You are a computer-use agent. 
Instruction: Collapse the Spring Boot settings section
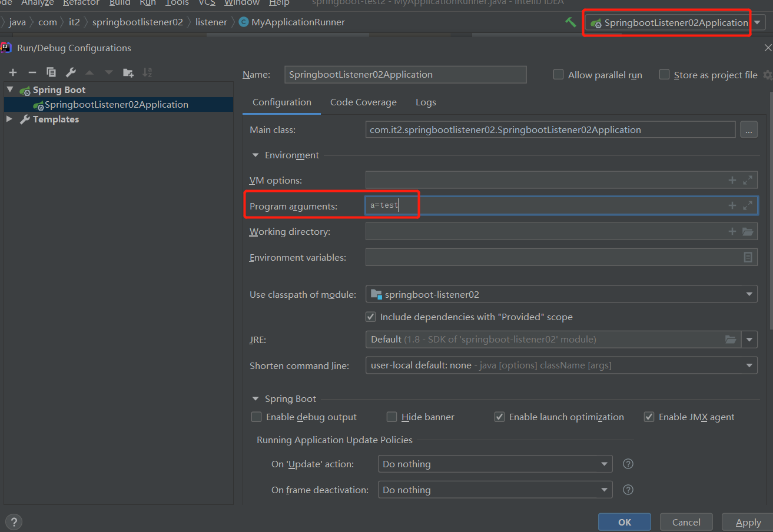click(256, 399)
